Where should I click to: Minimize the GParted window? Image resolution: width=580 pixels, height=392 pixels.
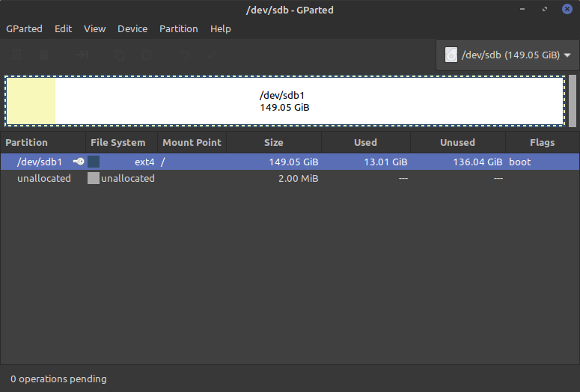point(522,9)
